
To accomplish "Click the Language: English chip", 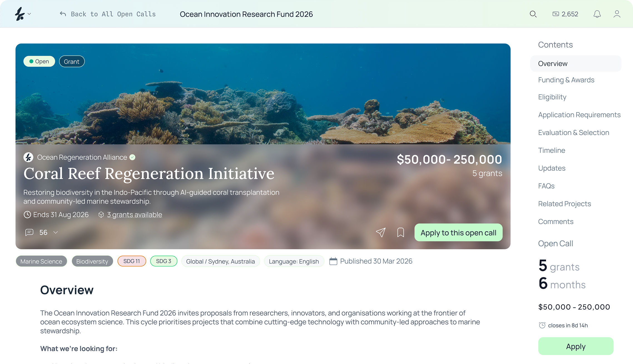I will [x=294, y=261].
